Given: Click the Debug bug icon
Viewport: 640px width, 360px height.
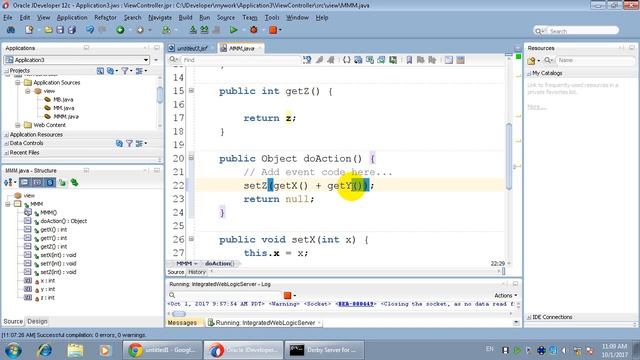Looking at the screenshot, I should click(x=253, y=30).
